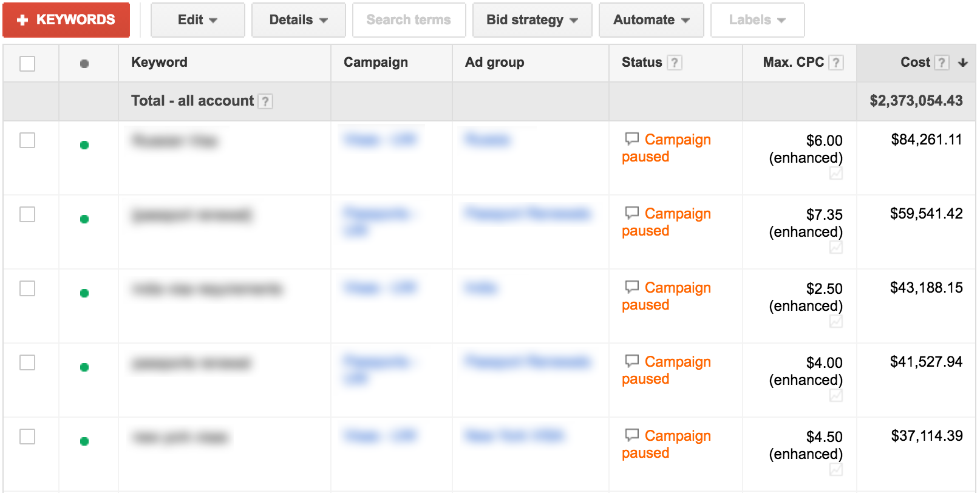Select the checkbox for the $37,114.39 row

(27, 437)
